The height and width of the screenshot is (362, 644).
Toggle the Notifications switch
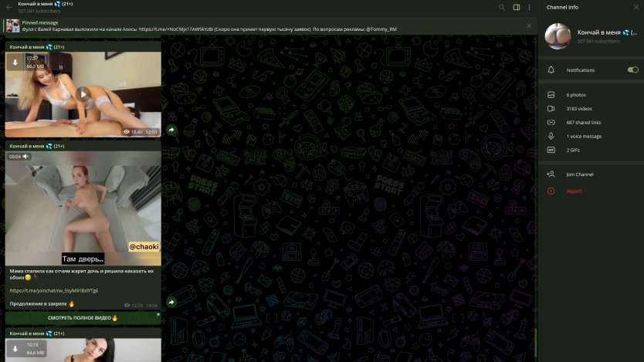click(632, 70)
